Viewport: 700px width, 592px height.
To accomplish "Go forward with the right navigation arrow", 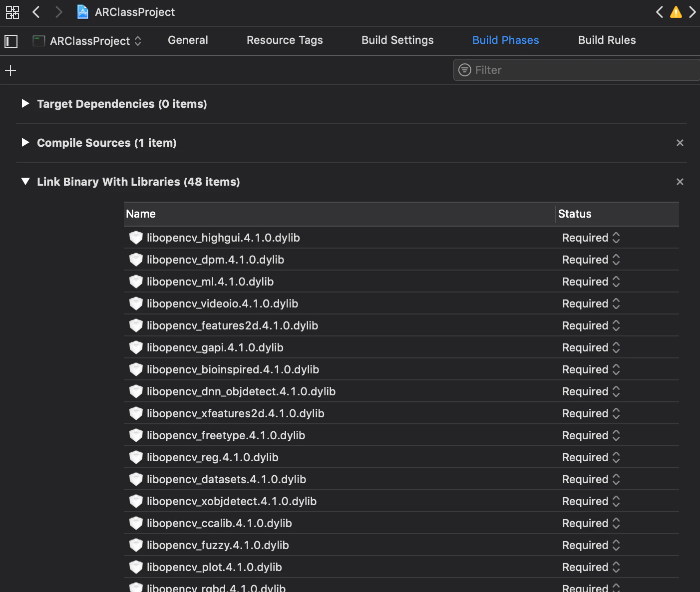I will click(58, 12).
